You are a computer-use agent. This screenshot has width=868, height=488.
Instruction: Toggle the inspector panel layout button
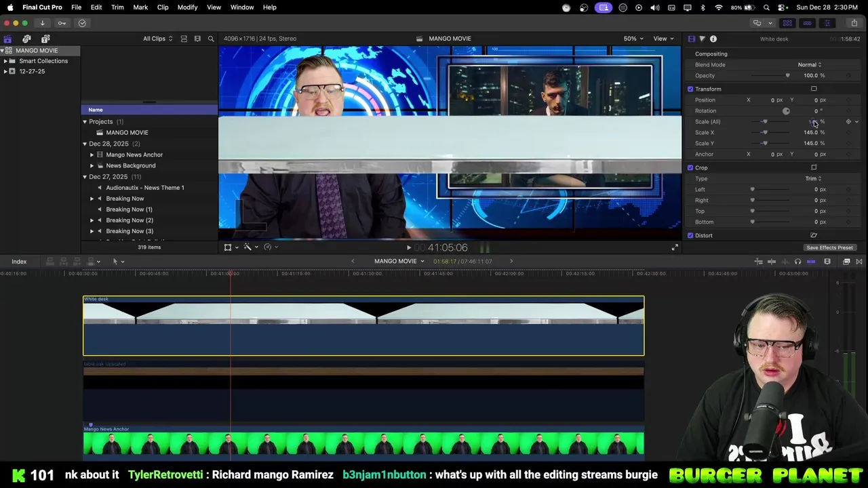coord(827,23)
